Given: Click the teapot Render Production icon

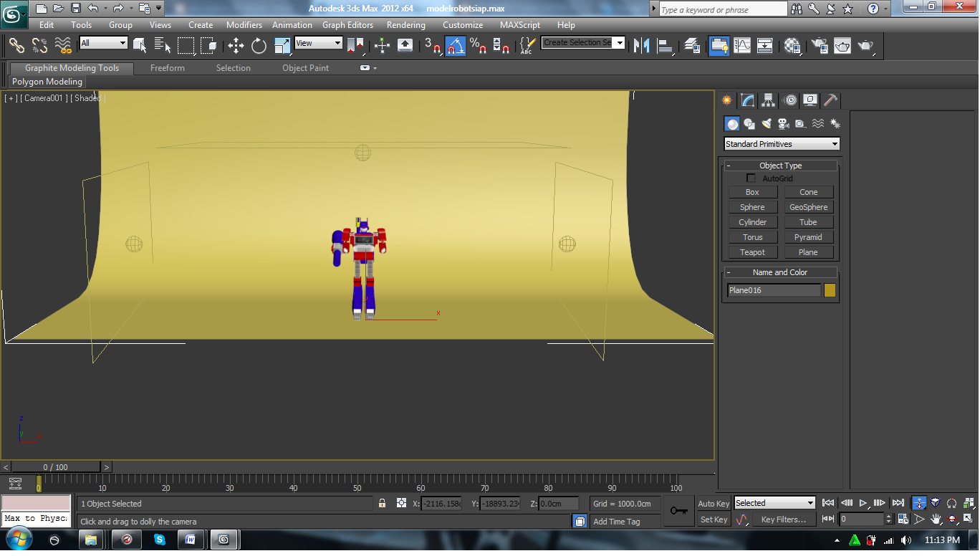Looking at the screenshot, I should pyautogui.click(x=866, y=46).
